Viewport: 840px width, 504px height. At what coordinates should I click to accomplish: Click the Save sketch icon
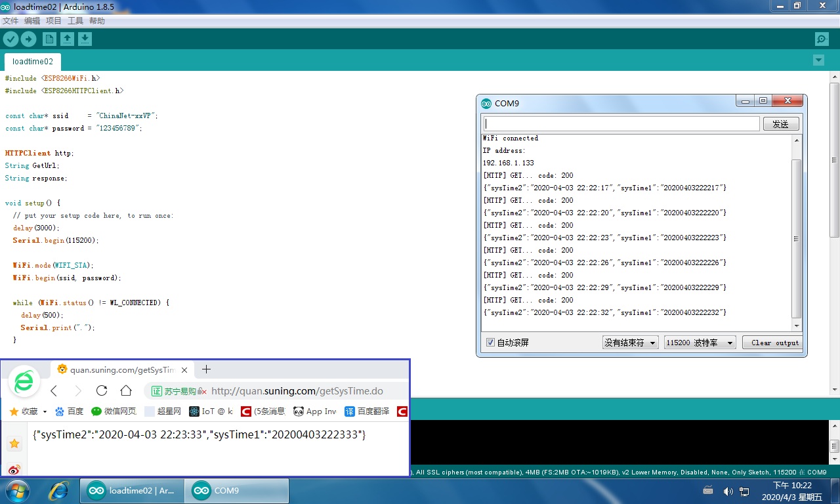[85, 39]
